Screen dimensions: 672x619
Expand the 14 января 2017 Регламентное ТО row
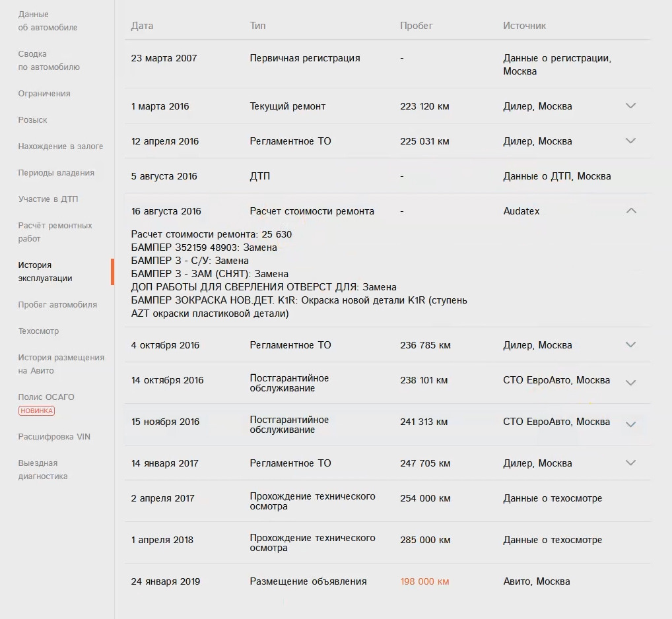coord(630,463)
